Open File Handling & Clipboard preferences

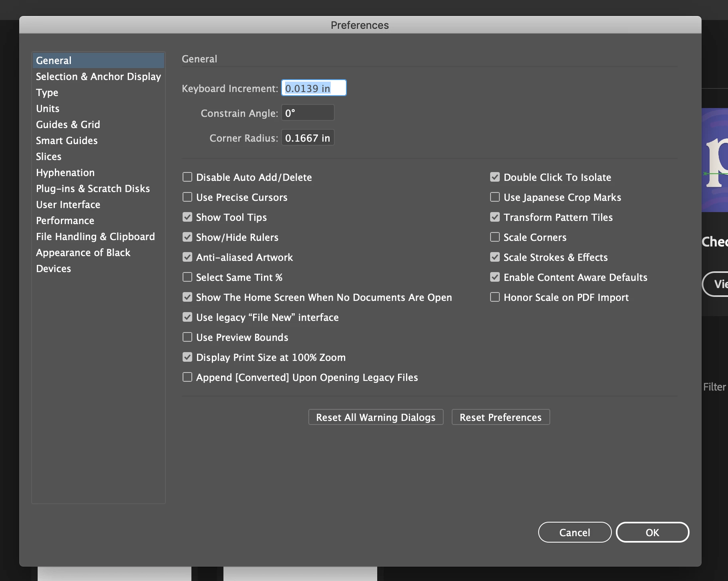(x=98, y=236)
